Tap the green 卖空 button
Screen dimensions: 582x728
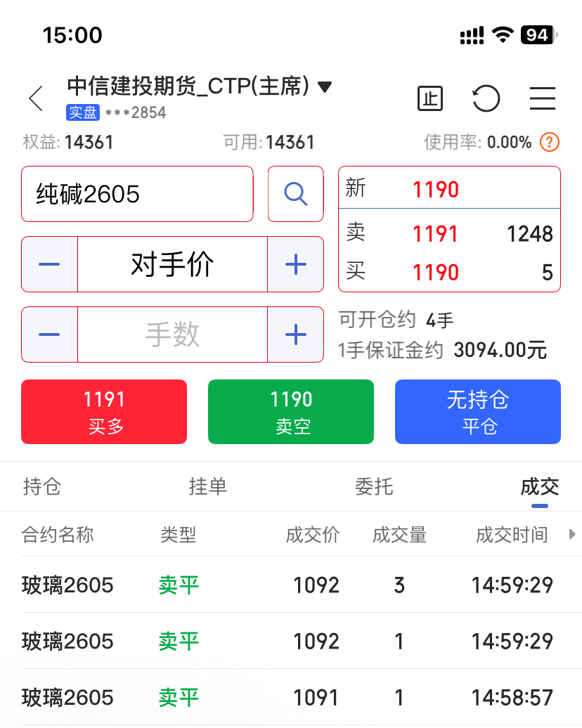tap(291, 412)
